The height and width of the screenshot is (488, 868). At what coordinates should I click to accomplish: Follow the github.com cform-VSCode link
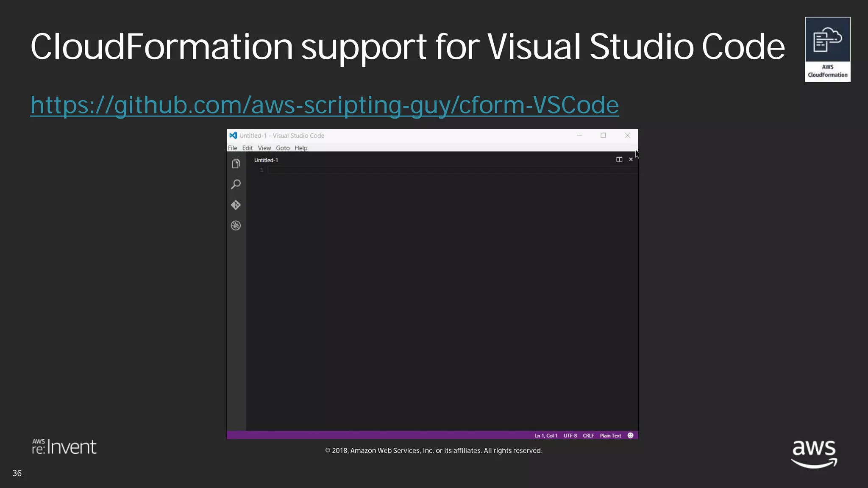[324, 105]
